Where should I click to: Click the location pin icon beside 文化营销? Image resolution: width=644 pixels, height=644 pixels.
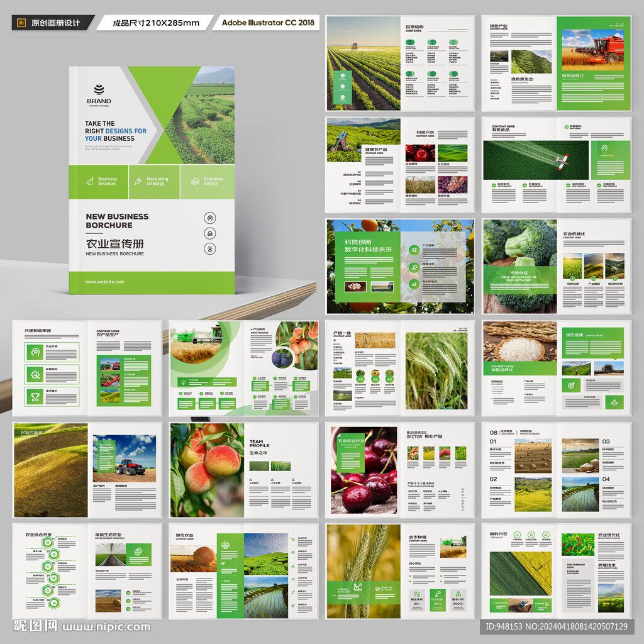pos(35,352)
